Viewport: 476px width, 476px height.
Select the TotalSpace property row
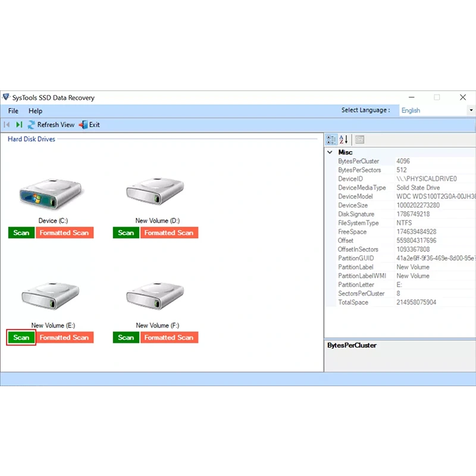[x=406, y=302]
